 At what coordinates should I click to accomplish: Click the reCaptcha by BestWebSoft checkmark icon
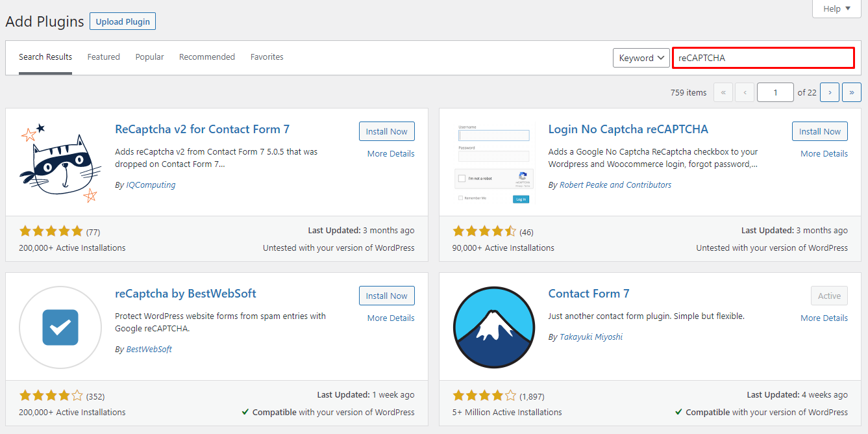click(x=60, y=327)
